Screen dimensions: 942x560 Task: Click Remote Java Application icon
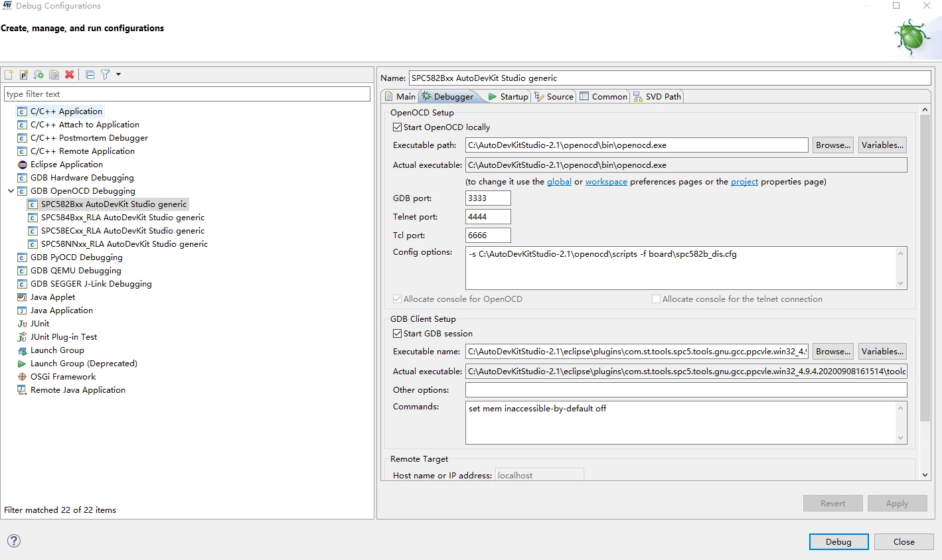[x=22, y=390]
